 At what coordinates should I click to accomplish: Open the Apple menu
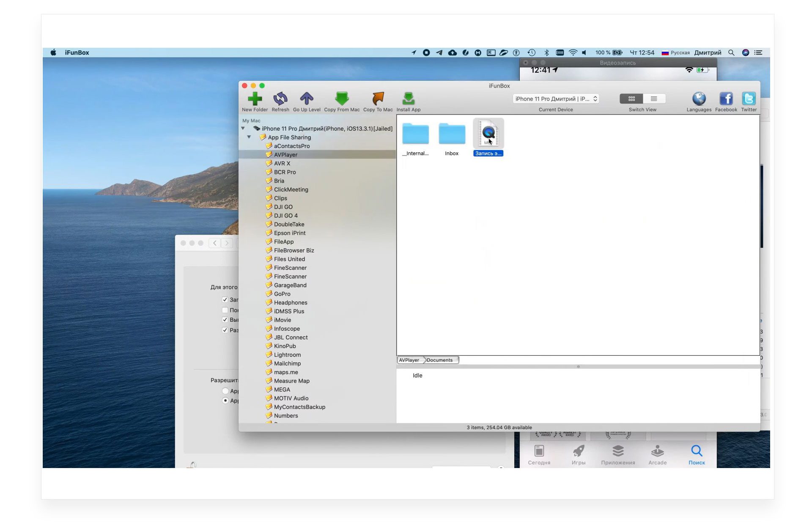[x=53, y=52]
